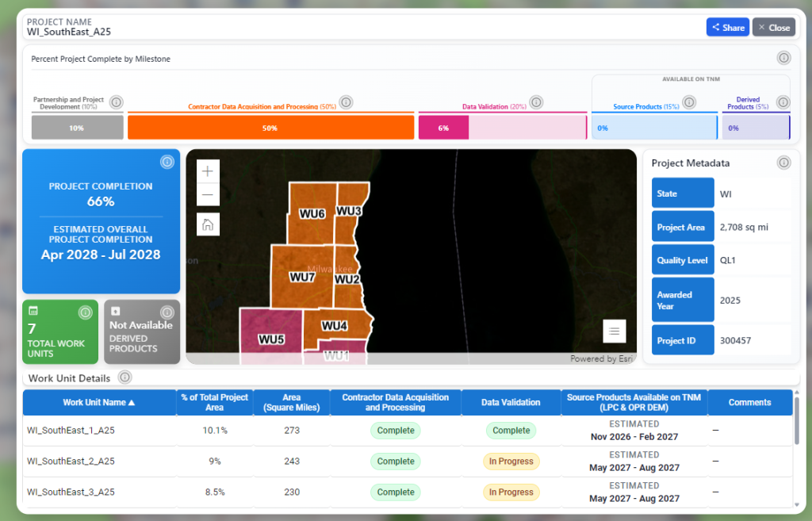
Task: Click the gray 10% Partnership progress bar
Action: click(x=77, y=128)
